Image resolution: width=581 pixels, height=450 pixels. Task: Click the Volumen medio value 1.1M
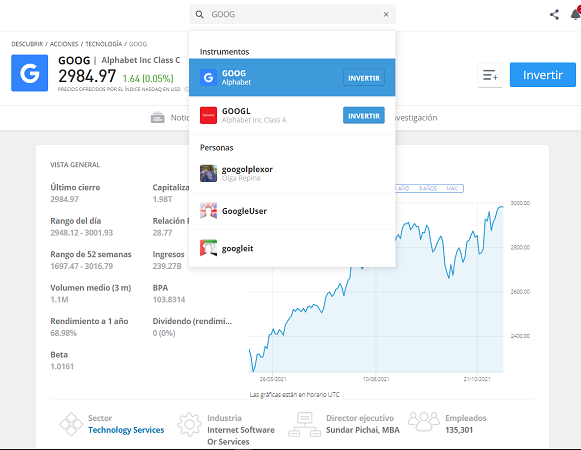click(x=59, y=300)
